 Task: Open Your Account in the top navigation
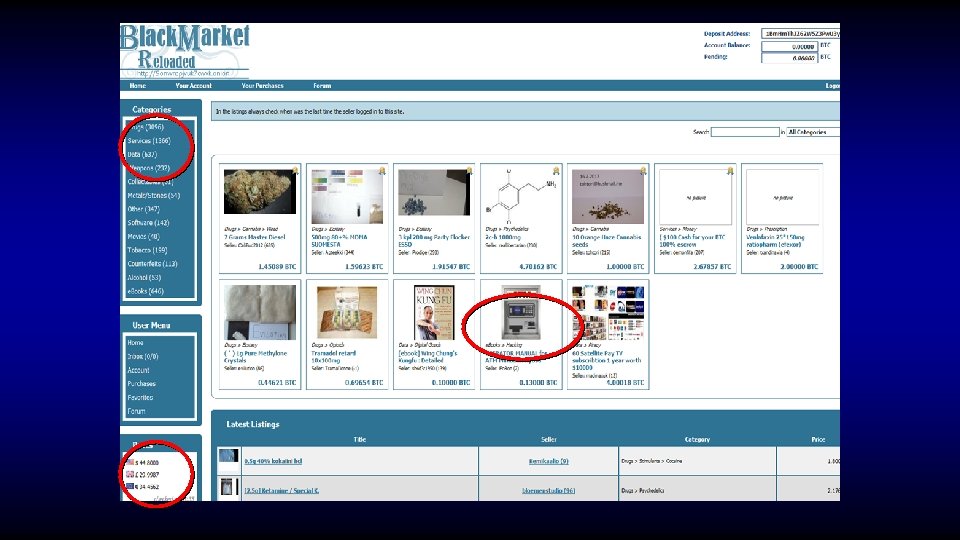pyautogui.click(x=193, y=86)
